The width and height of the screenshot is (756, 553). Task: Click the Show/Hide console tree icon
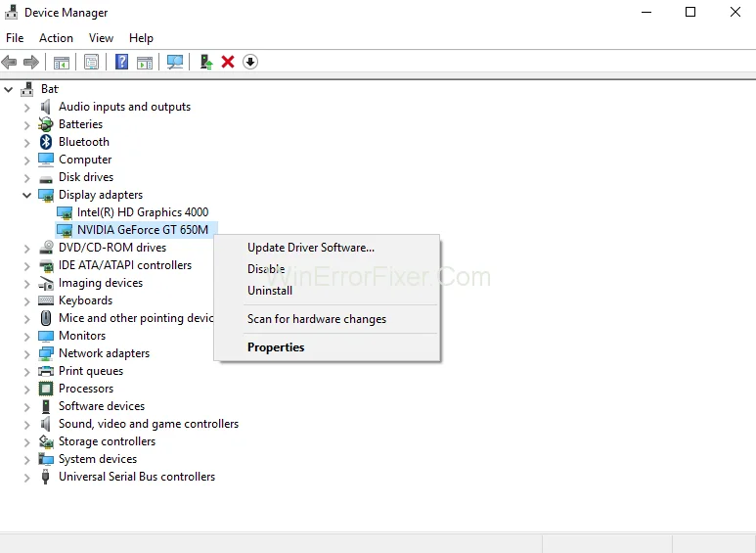click(x=61, y=62)
